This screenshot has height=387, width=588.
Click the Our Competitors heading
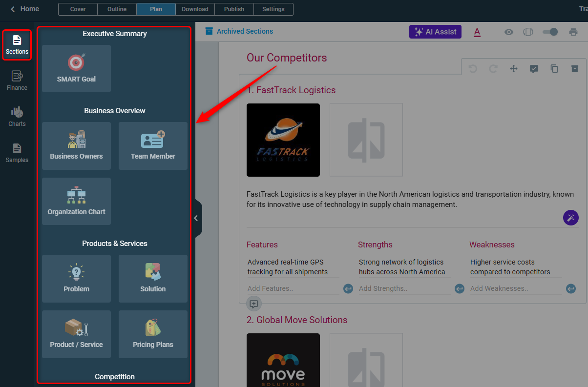(287, 58)
